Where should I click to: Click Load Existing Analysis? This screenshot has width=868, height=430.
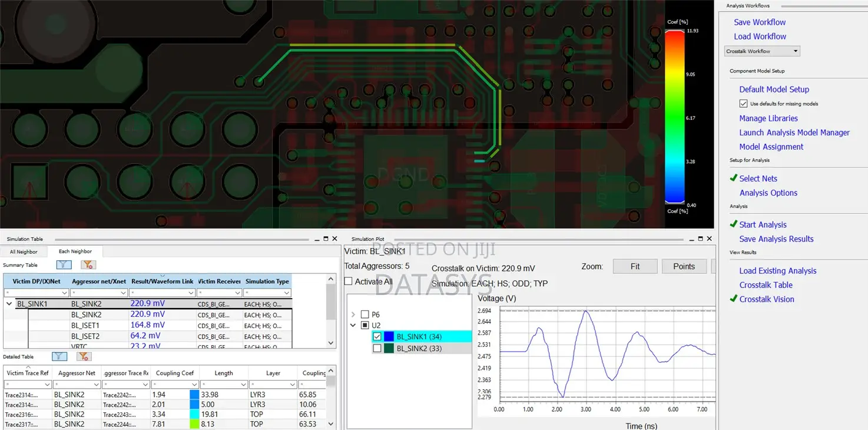click(778, 271)
